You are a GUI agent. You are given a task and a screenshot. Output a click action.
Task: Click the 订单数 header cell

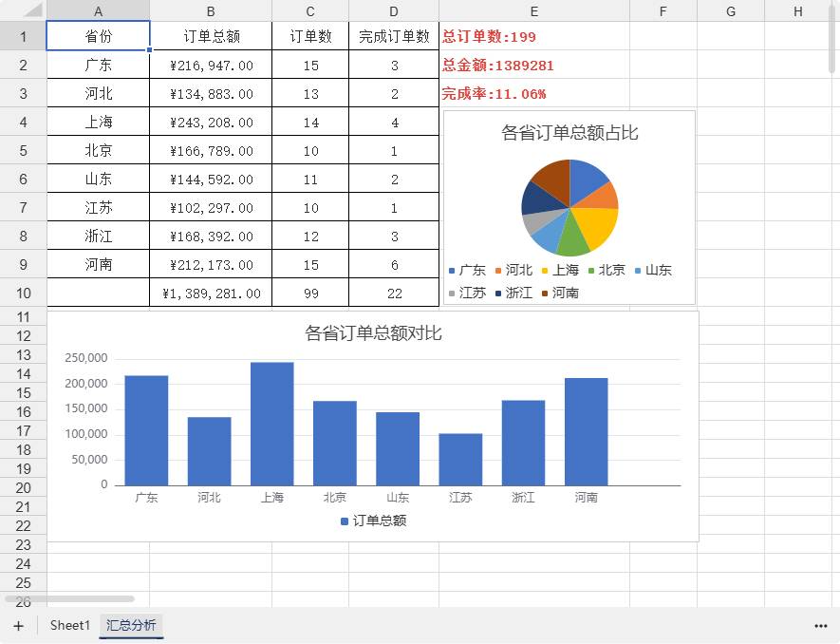tap(310, 36)
